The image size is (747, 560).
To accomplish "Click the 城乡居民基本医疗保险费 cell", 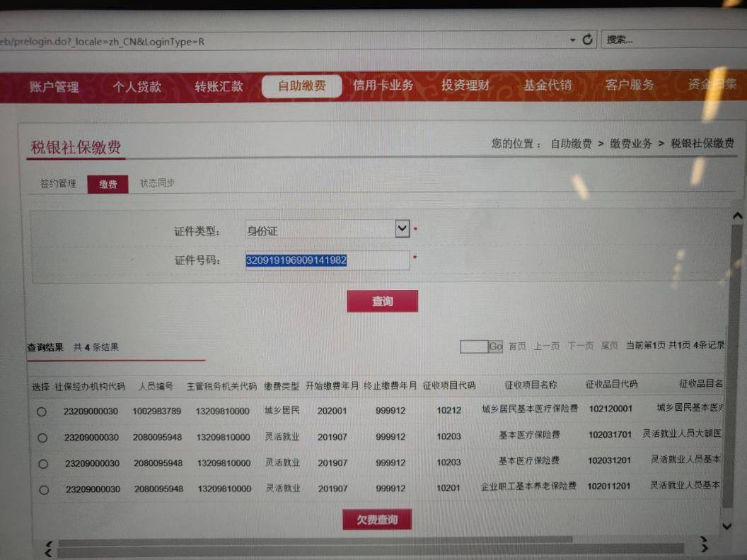I will 530,409.
